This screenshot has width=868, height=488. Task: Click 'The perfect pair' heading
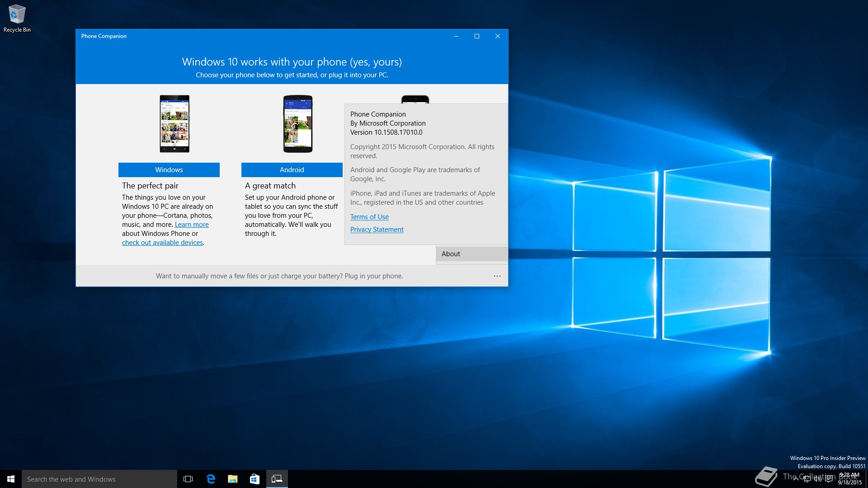(x=150, y=186)
